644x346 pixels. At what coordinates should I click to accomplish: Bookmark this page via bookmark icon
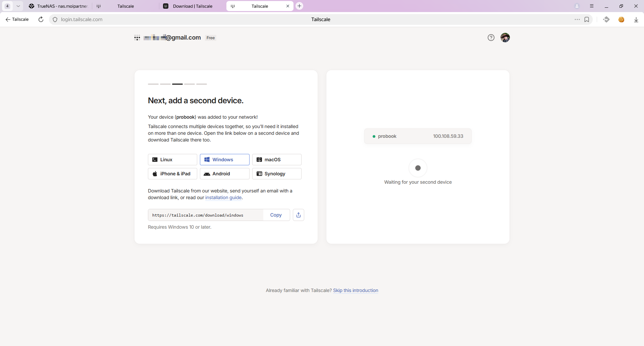pyautogui.click(x=587, y=19)
